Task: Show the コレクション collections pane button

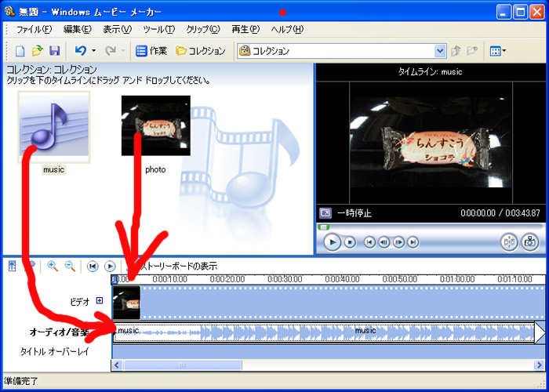Action: [201, 51]
